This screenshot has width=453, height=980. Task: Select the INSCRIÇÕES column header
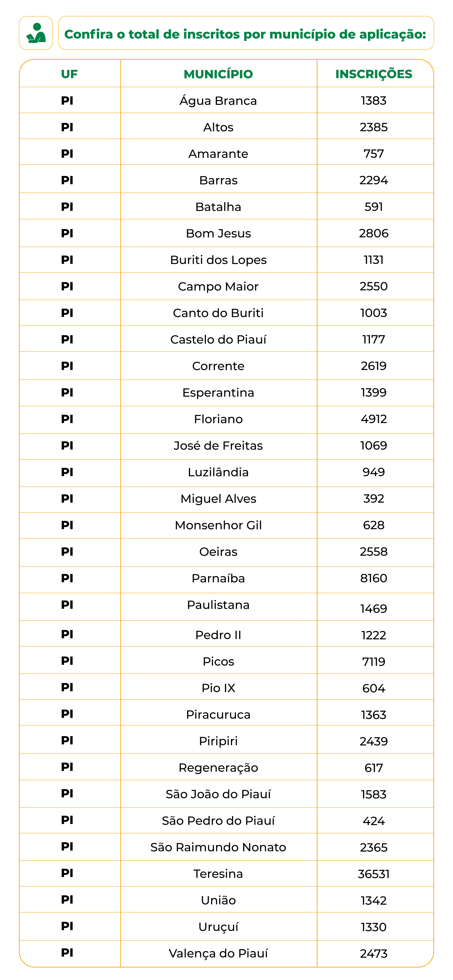coord(373,74)
